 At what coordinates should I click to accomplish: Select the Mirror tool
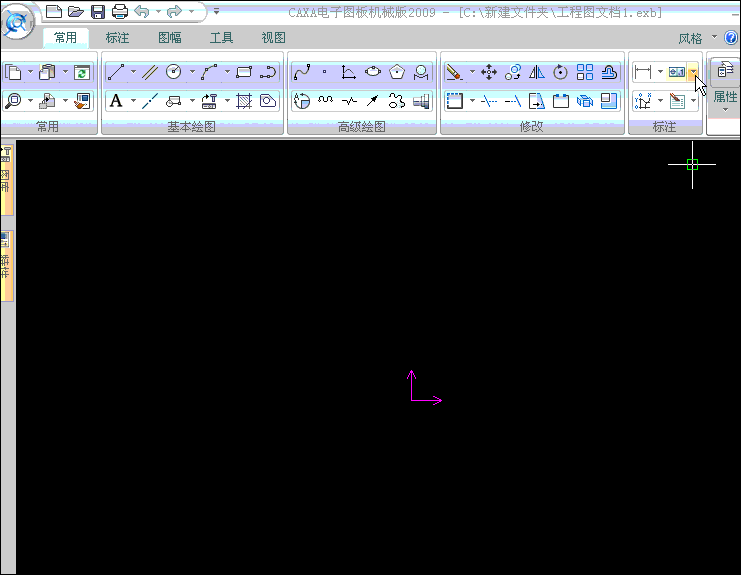click(x=536, y=72)
